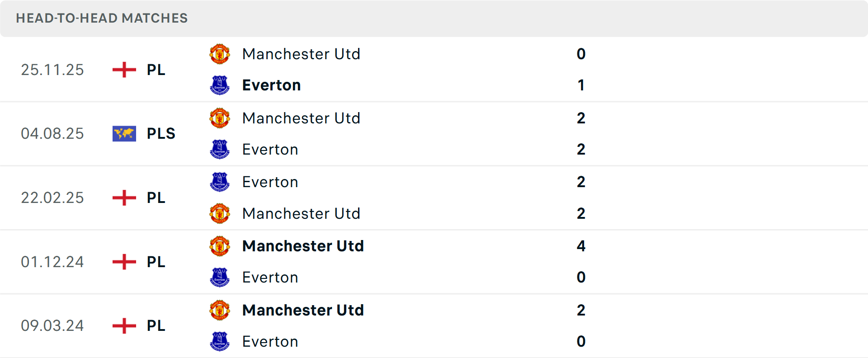Click the world map icon beside PLS
Image resolution: width=868 pixels, height=358 pixels.
click(124, 133)
